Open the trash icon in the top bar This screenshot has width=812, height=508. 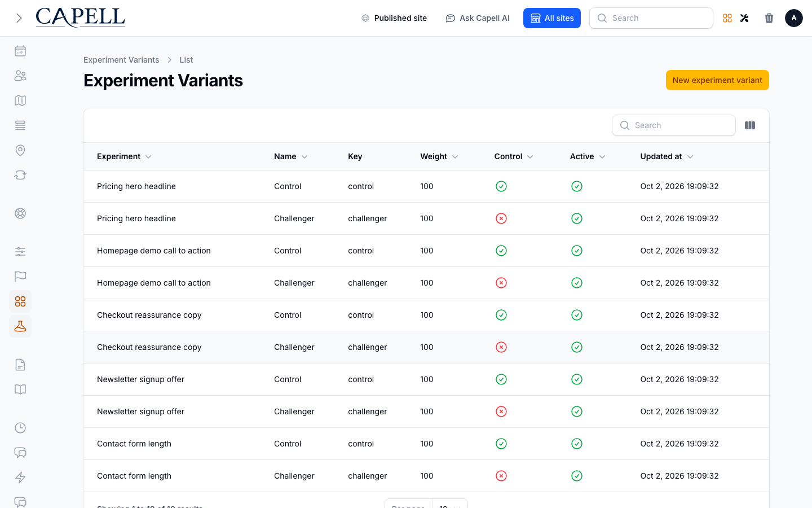pyautogui.click(x=769, y=18)
